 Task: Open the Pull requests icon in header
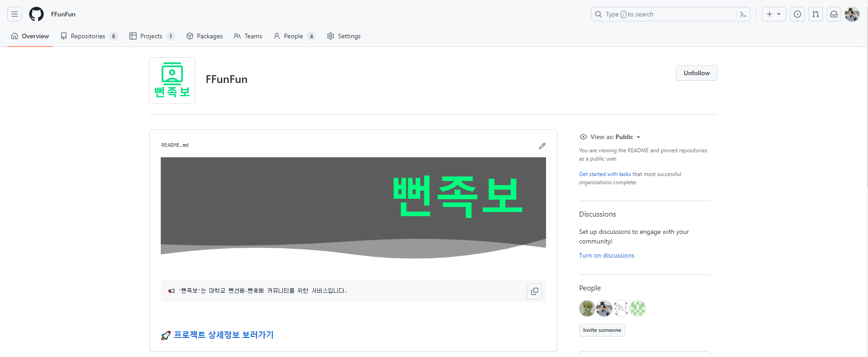[816, 14]
